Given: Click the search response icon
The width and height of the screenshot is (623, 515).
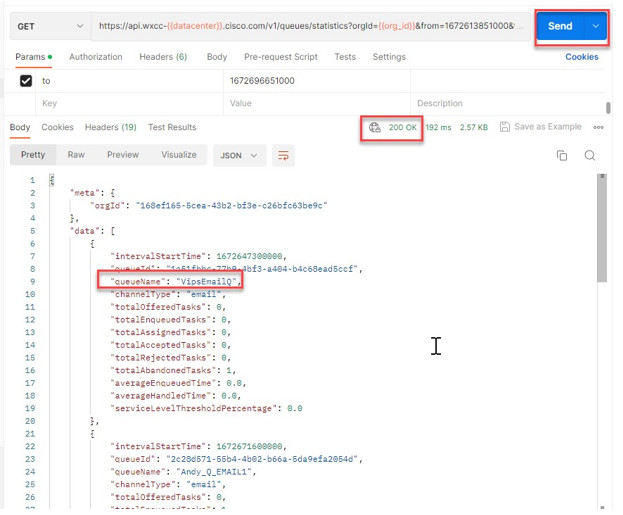Looking at the screenshot, I should pos(590,155).
